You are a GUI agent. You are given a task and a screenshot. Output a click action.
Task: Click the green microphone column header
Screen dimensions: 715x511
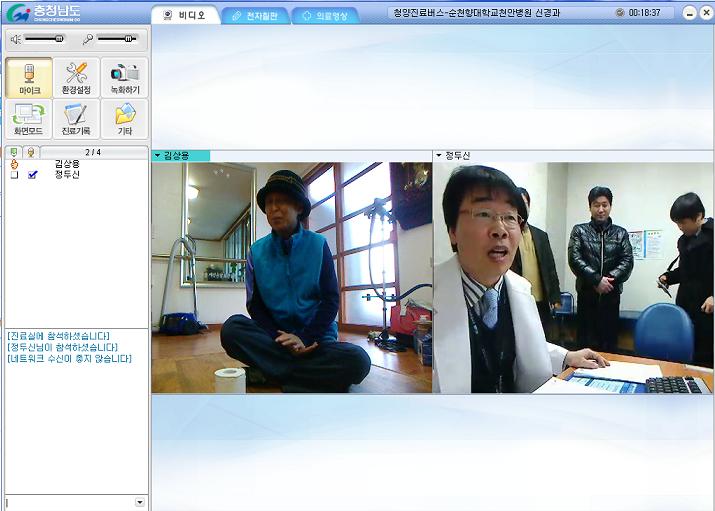click(x=14, y=152)
